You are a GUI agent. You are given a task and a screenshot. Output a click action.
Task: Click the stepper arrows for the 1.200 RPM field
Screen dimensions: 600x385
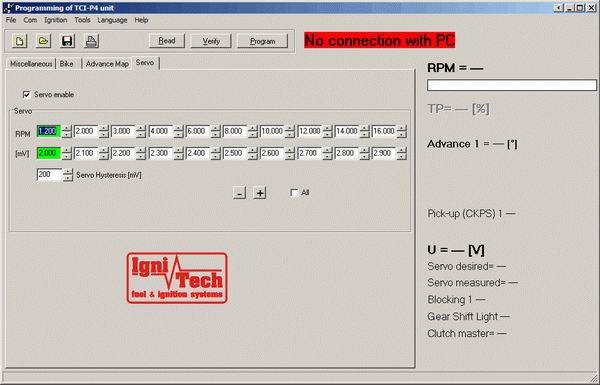(x=67, y=131)
